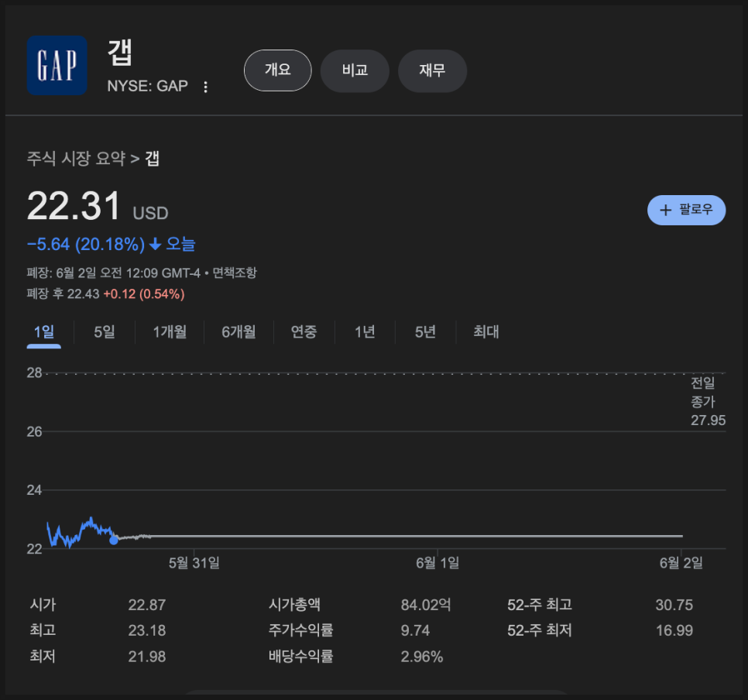Click the GAP company logo
Screen dimensions: 748x700
click(x=57, y=65)
